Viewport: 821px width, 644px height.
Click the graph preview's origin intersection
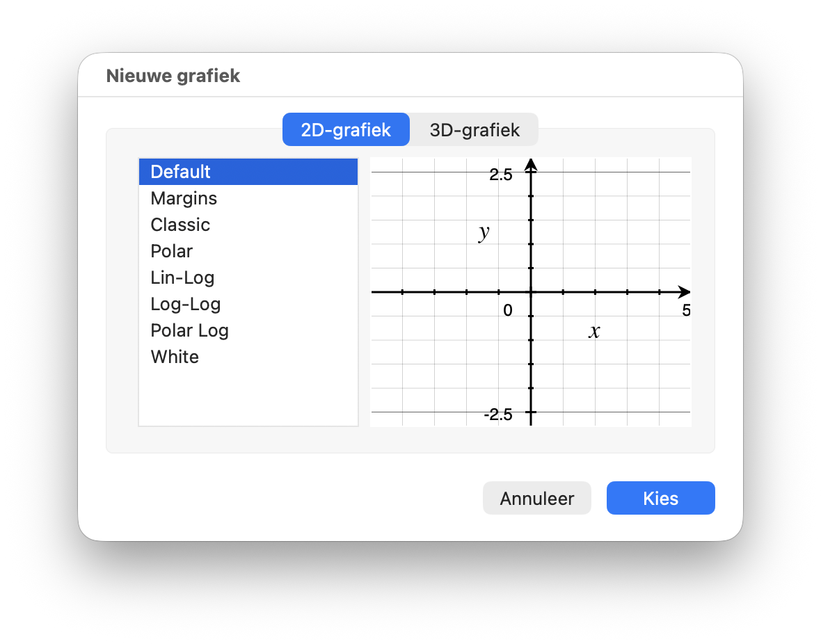point(531,292)
